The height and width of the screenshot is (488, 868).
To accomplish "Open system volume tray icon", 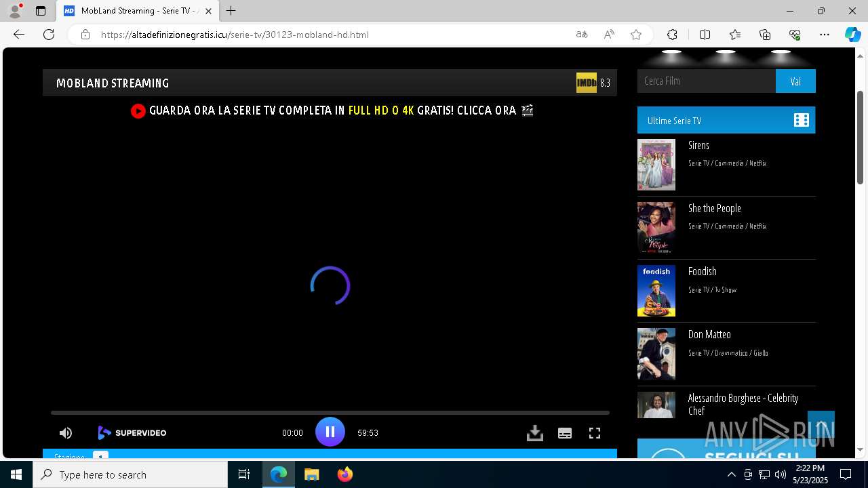I will point(780,474).
